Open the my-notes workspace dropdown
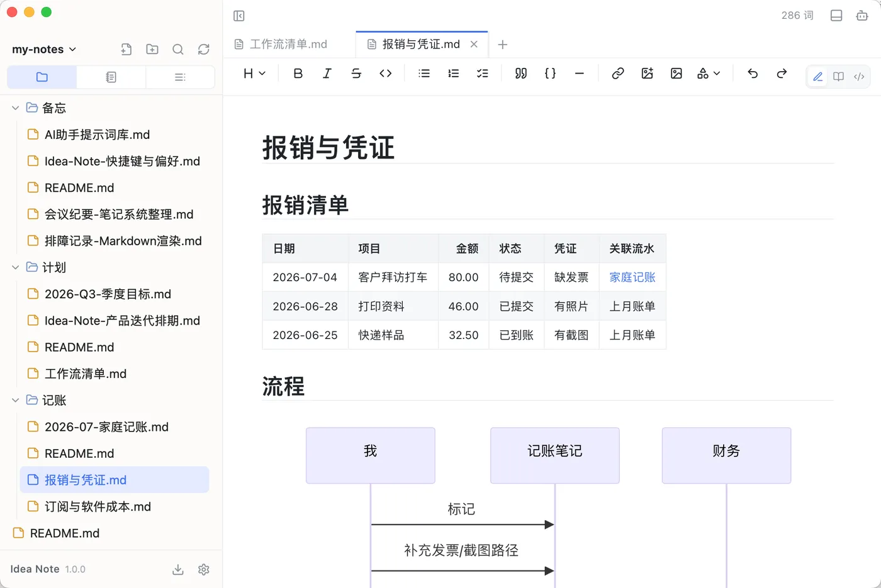Image resolution: width=881 pixels, height=588 pixels. coord(44,49)
